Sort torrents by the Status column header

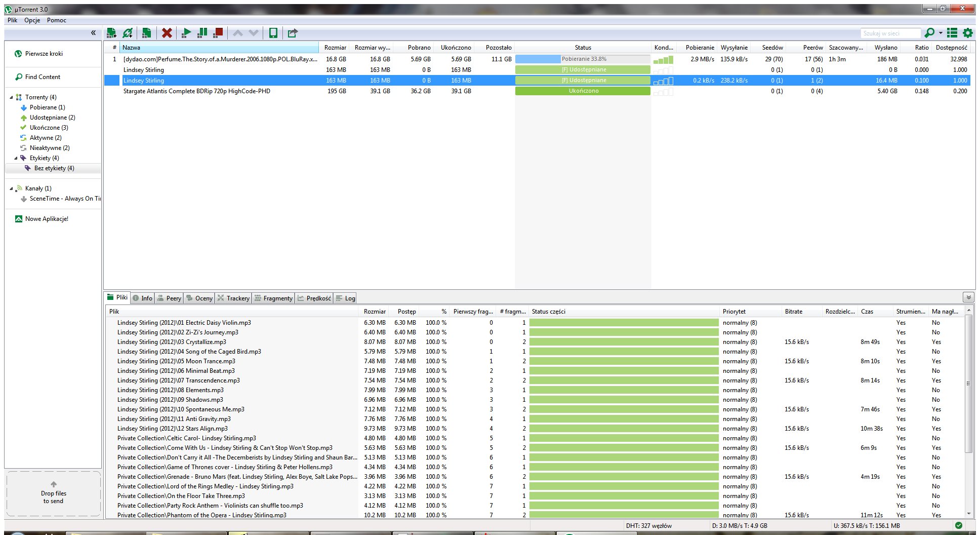coord(583,48)
